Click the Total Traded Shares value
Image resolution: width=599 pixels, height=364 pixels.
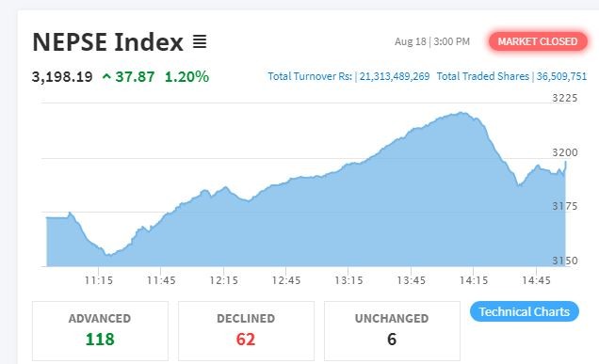pyautogui.click(x=561, y=77)
